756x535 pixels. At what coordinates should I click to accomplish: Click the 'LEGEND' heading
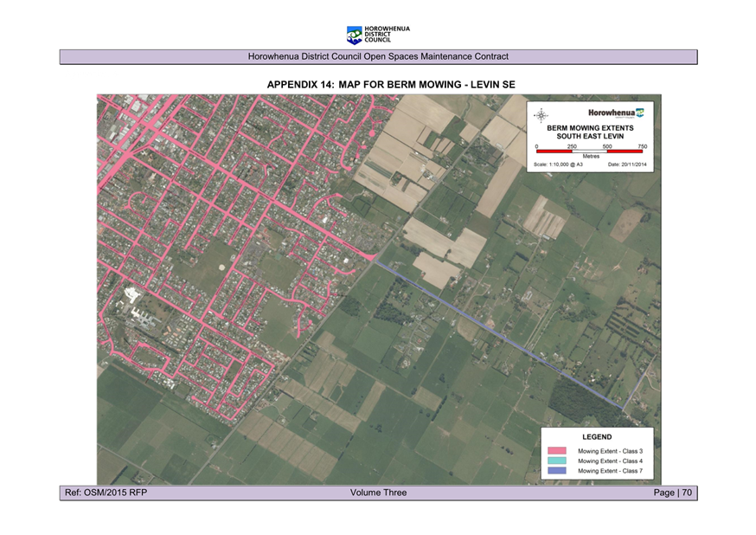[x=597, y=437]
